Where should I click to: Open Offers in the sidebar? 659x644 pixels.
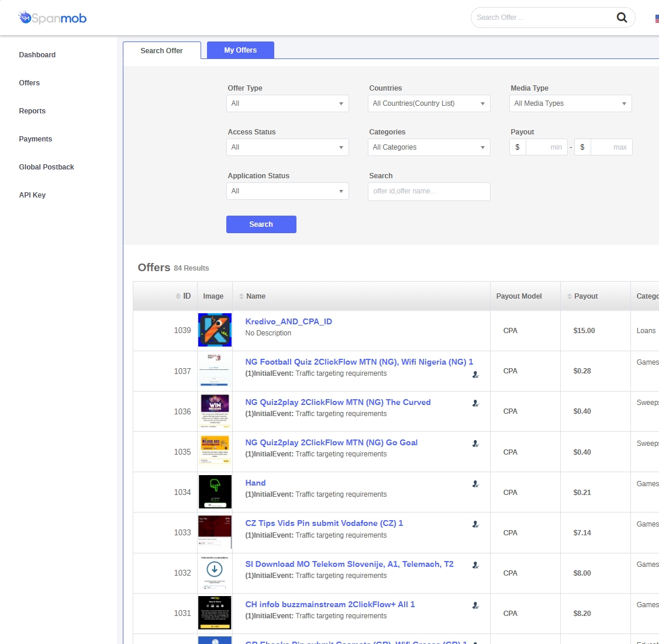(x=29, y=83)
